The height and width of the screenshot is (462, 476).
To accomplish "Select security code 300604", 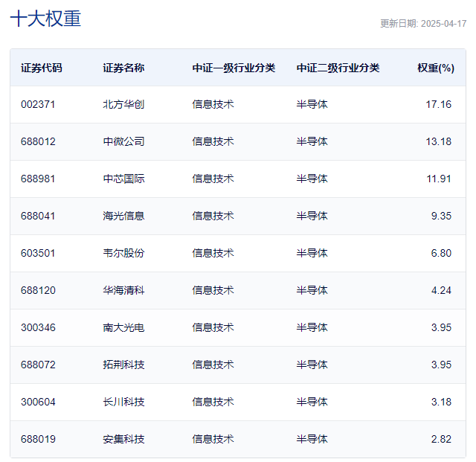I will tap(38, 402).
